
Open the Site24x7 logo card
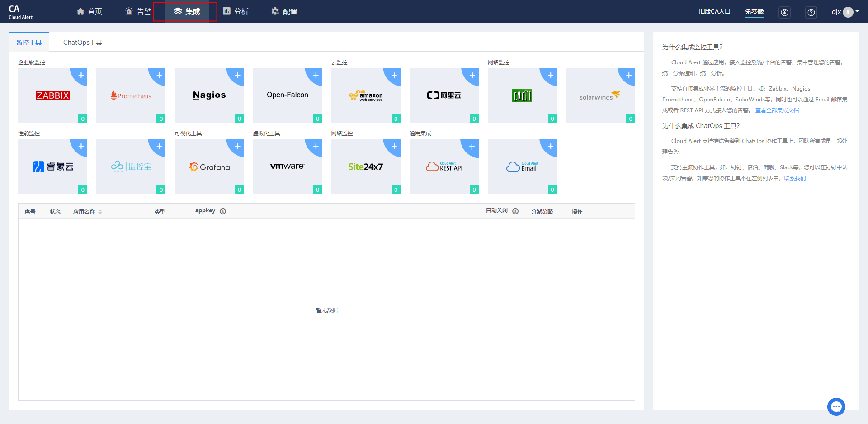pos(366,167)
